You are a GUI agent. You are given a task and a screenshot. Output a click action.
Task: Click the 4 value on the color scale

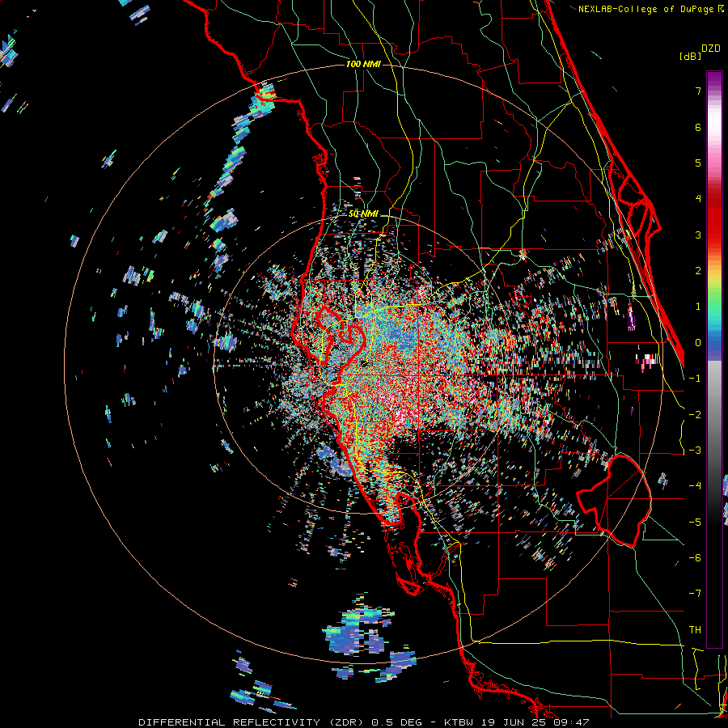point(698,199)
